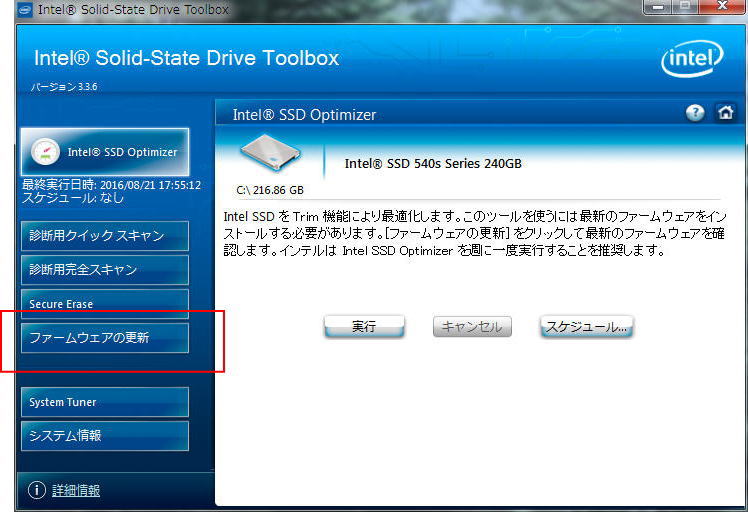Click the キャンセル button
The width and height of the screenshot is (748, 512).
tap(472, 327)
